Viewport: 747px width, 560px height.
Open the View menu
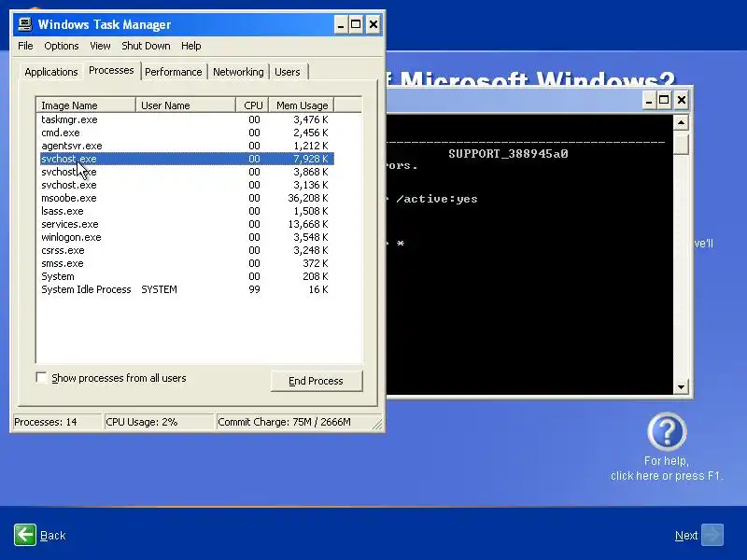point(100,46)
